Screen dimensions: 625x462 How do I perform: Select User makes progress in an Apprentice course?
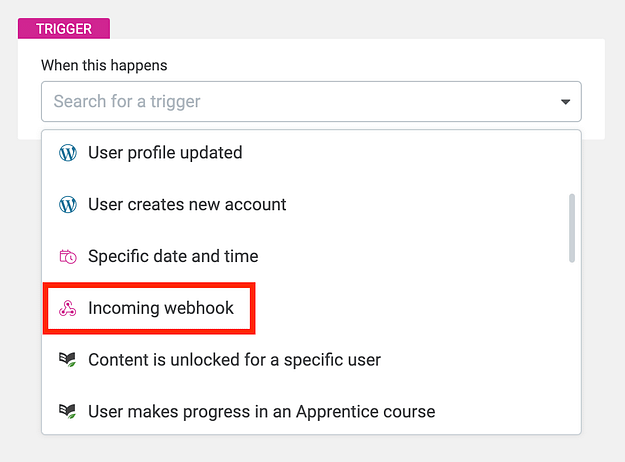261,411
